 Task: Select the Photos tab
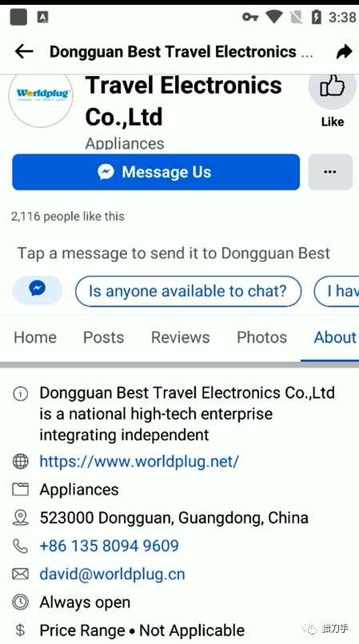[x=262, y=338]
